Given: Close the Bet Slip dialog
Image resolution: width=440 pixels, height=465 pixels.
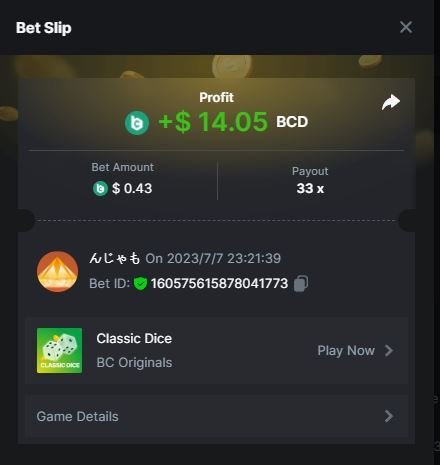Looking at the screenshot, I should [x=406, y=27].
